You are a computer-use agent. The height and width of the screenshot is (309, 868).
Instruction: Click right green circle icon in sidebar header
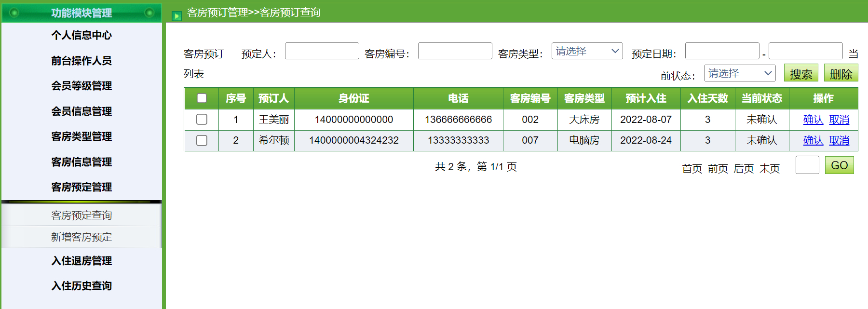pos(149,13)
